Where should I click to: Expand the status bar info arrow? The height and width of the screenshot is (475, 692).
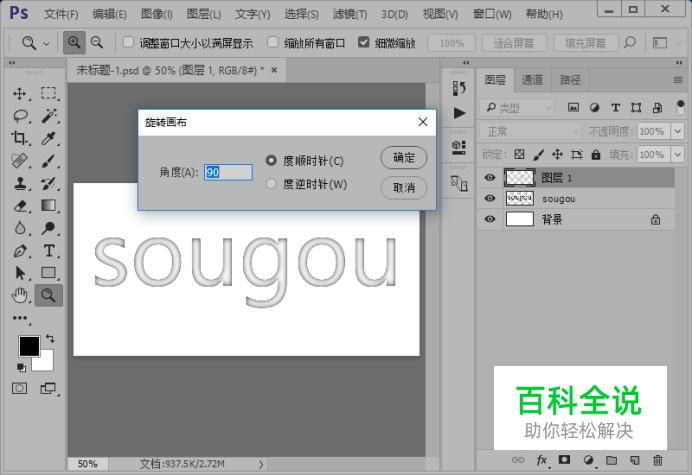(261, 464)
